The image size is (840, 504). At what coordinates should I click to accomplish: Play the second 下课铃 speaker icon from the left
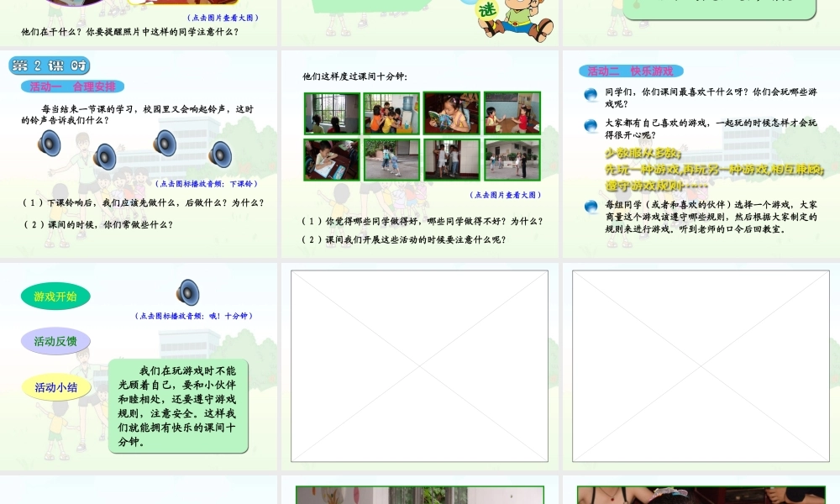(104, 156)
